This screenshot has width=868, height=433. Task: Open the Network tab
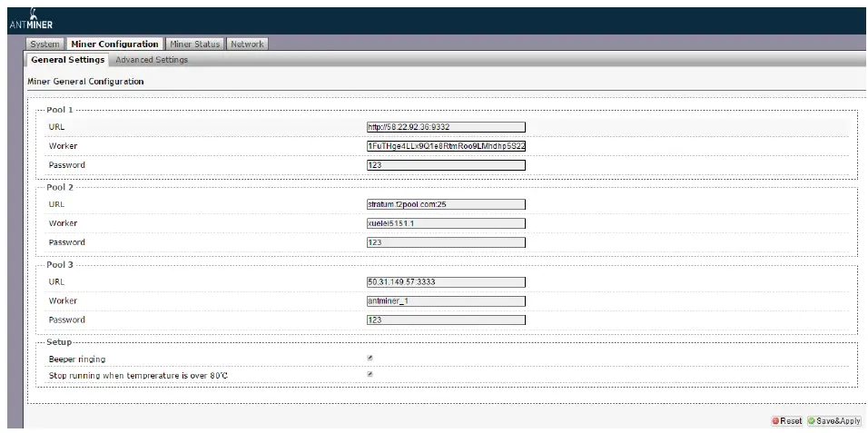(x=248, y=44)
